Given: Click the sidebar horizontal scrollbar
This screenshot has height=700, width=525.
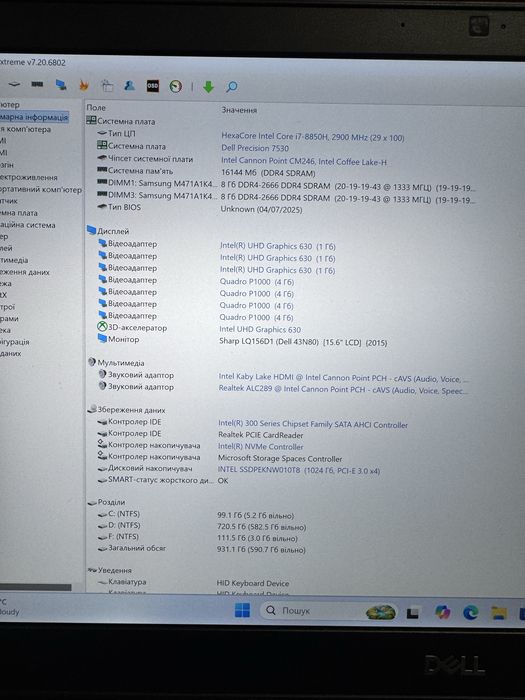Looking at the screenshot, I should pyautogui.click(x=36, y=587).
